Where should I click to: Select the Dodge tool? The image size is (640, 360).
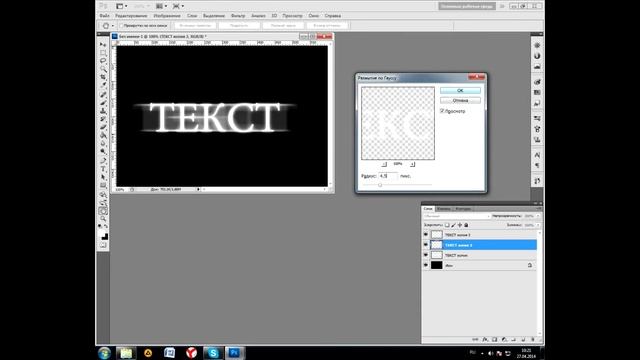click(x=103, y=152)
